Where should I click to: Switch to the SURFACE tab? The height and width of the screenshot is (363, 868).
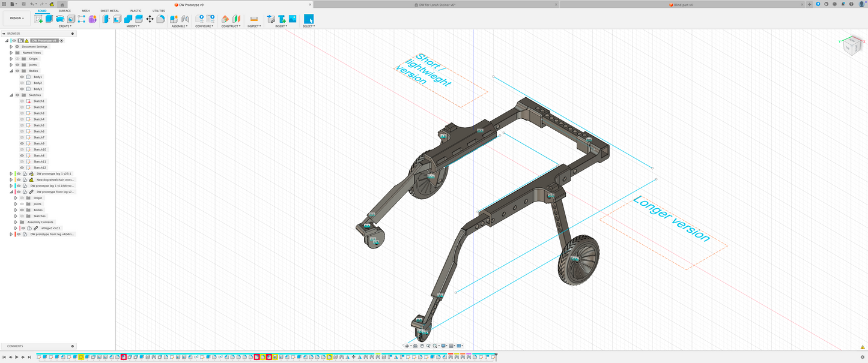[x=64, y=11]
